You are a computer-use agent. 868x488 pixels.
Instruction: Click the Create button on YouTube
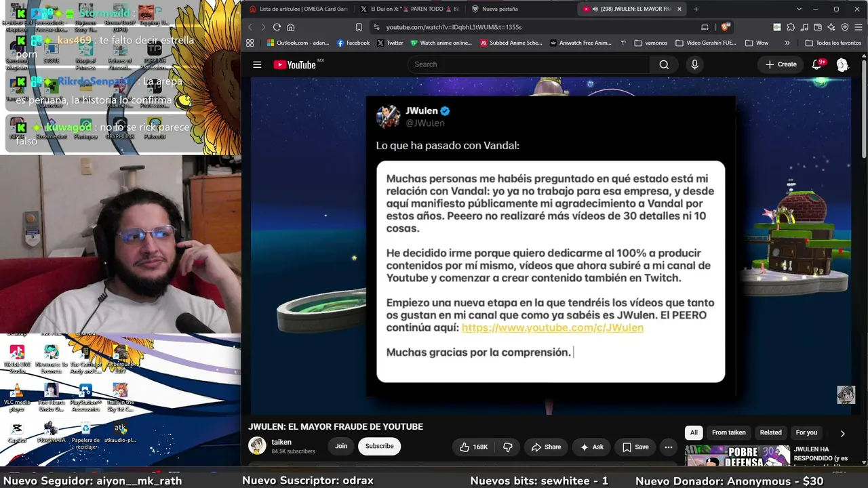(781, 64)
